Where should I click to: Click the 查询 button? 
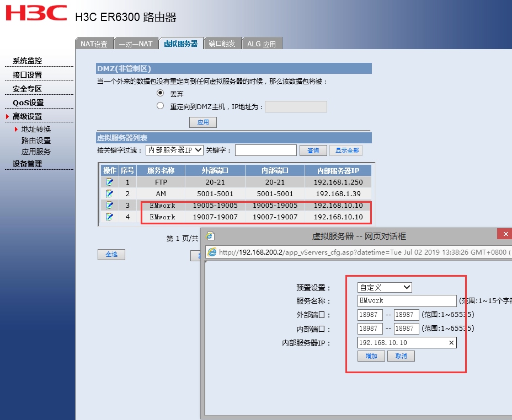(x=313, y=150)
